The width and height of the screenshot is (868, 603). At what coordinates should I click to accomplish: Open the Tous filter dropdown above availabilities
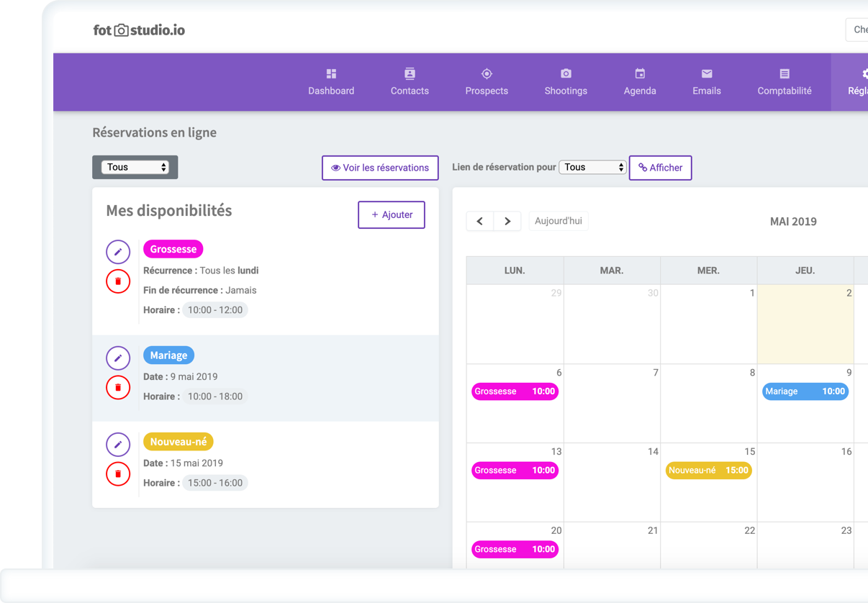pyautogui.click(x=136, y=167)
